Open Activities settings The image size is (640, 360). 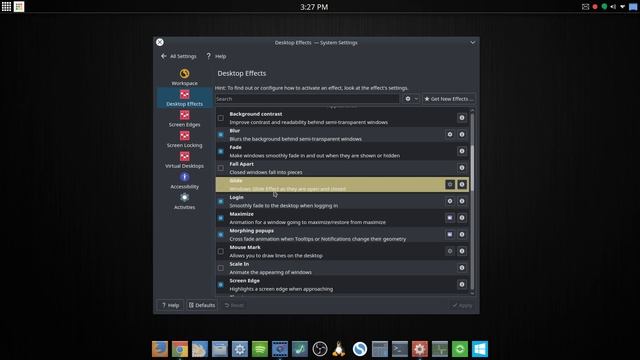pyautogui.click(x=184, y=202)
